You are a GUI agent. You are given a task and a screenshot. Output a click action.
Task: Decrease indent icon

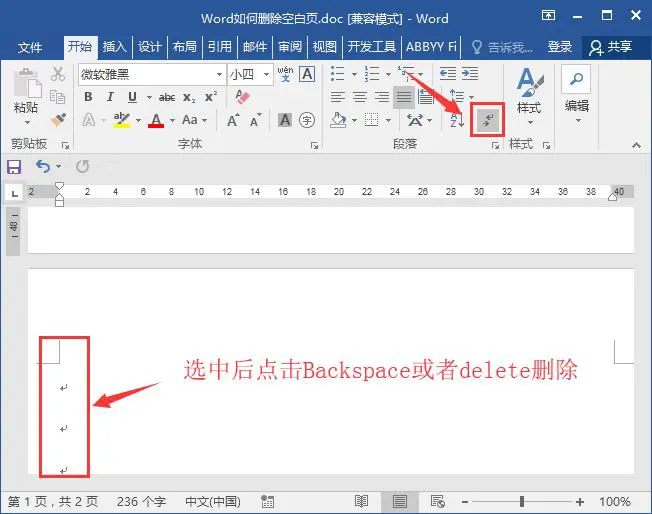448,74
